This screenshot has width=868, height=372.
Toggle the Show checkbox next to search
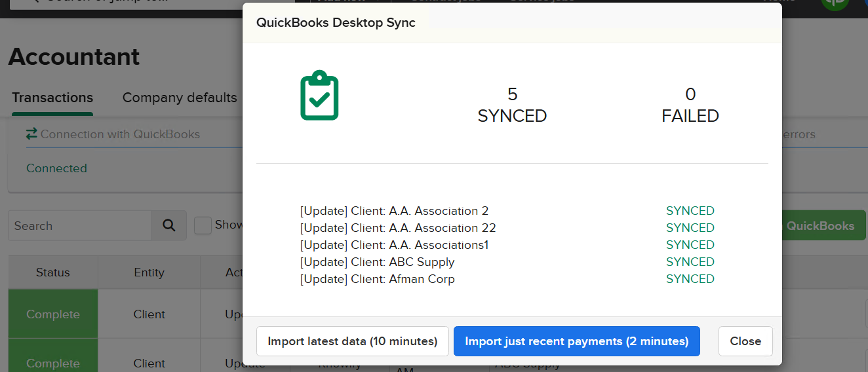[203, 225]
